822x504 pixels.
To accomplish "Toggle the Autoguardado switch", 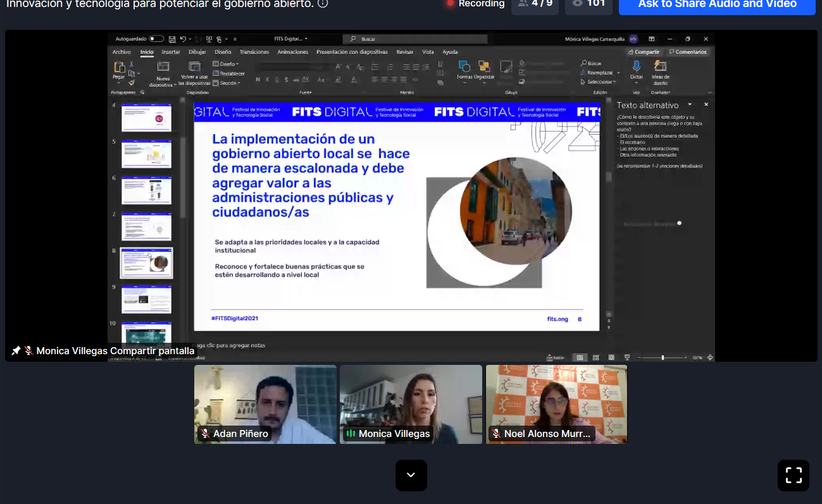I will (156, 39).
